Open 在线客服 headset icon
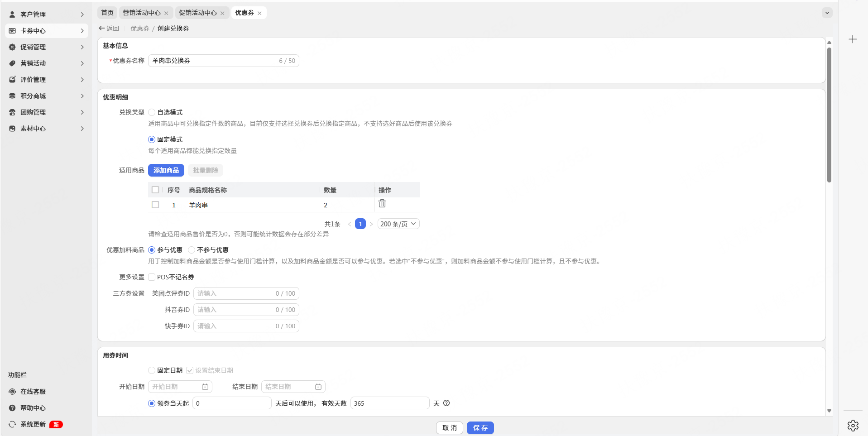 [x=12, y=392]
